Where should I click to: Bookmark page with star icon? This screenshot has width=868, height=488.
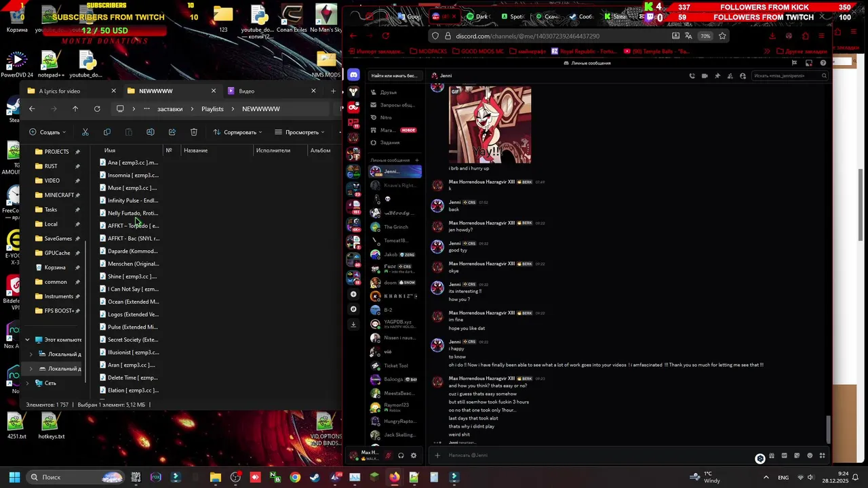point(722,36)
